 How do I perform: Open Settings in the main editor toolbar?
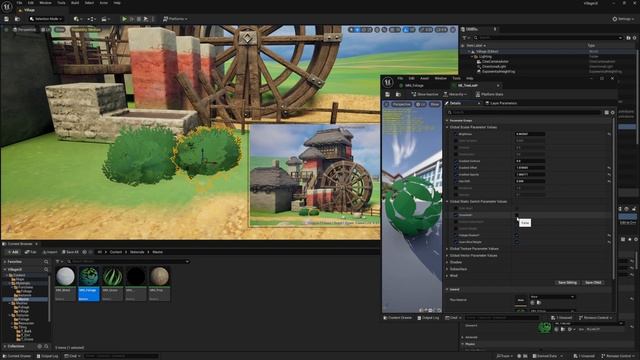coord(623,19)
